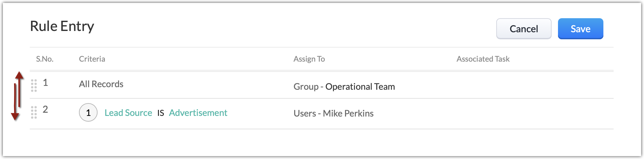Click the Advertisement criteria value

[198, 113]
